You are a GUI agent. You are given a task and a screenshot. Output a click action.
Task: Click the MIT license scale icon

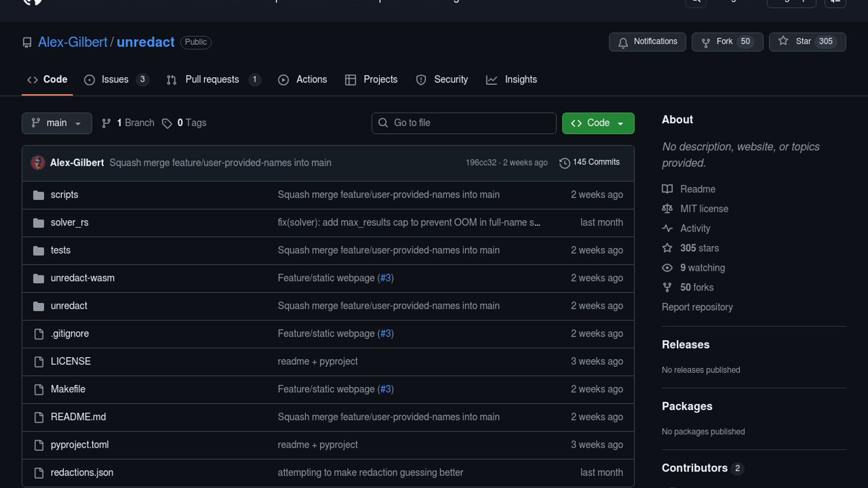pos(667,209)
